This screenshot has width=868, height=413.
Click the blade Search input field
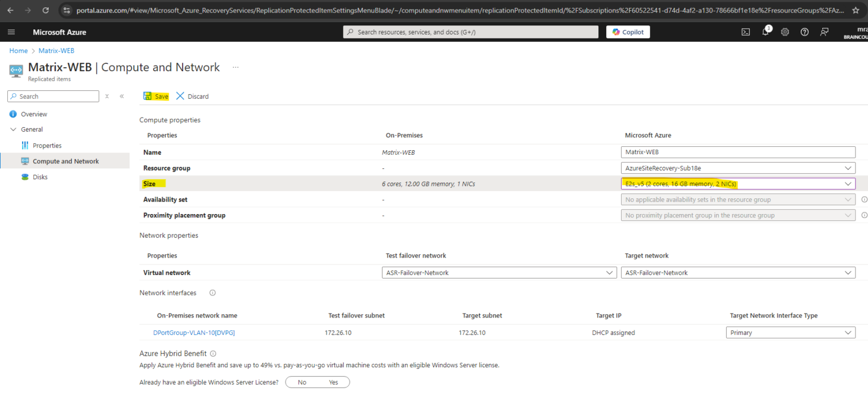point(53,96)
